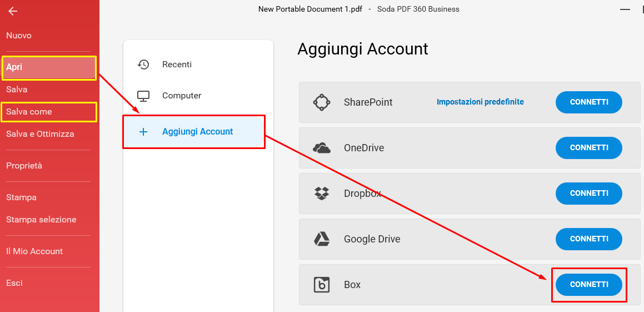
Task: Connect the Google Drive account
Action: pos(589,239)
